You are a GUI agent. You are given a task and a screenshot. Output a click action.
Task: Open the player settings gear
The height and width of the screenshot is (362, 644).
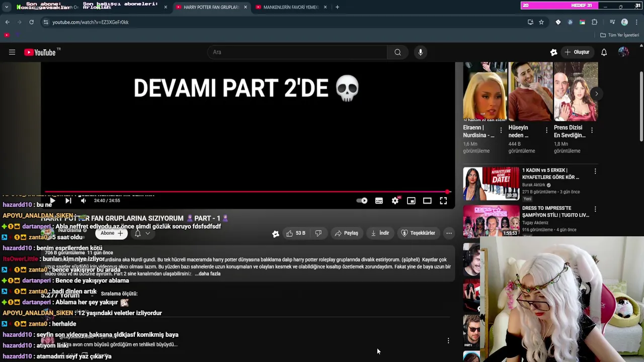tap(395, 201)
